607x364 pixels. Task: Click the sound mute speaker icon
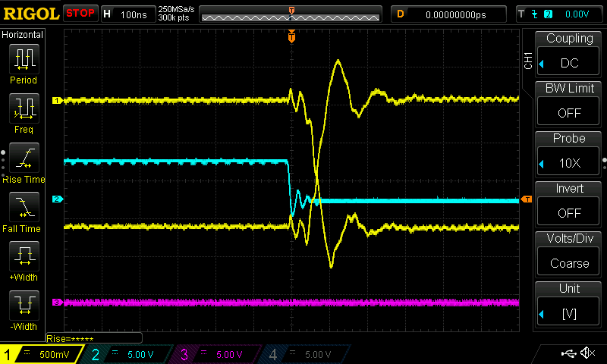point(589,353)
